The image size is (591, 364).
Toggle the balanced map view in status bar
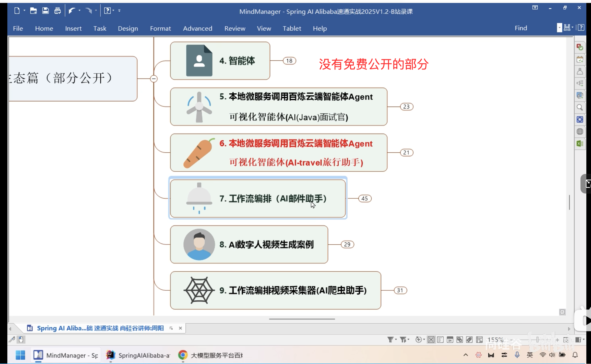pyautogui.click(x=431, y=340)
